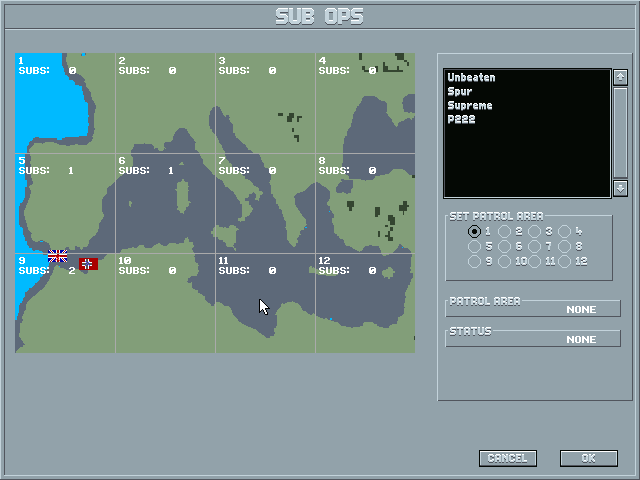The width and height of the screenshot is (640, 480).
Task: Click the German naval flag icon
Action: coord(89,264)
